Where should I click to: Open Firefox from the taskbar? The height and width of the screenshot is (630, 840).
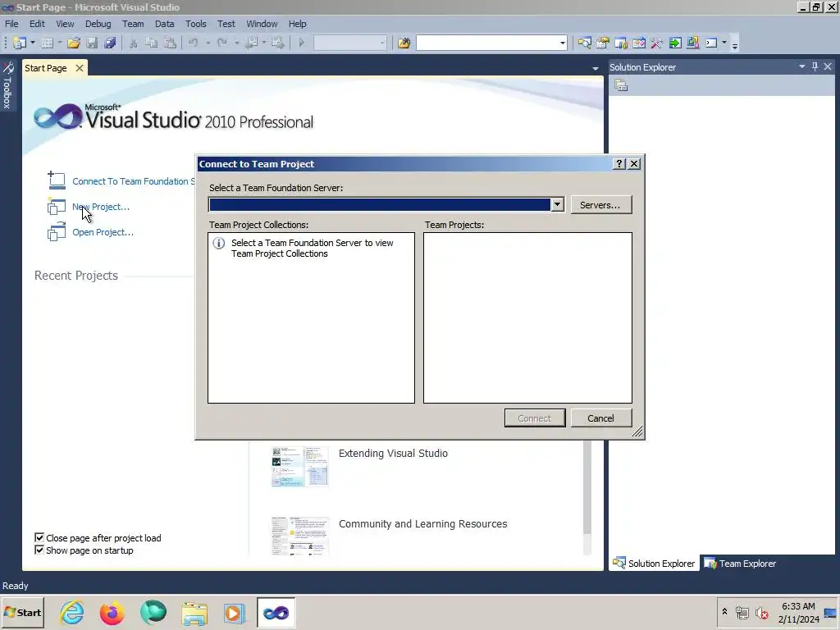click(x=112, y=612)
